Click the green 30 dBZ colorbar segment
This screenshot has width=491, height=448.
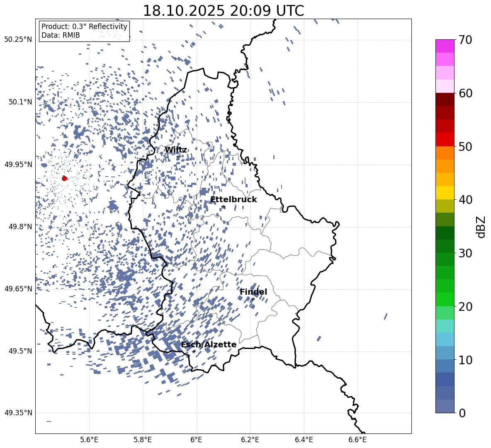click(445, 246)
